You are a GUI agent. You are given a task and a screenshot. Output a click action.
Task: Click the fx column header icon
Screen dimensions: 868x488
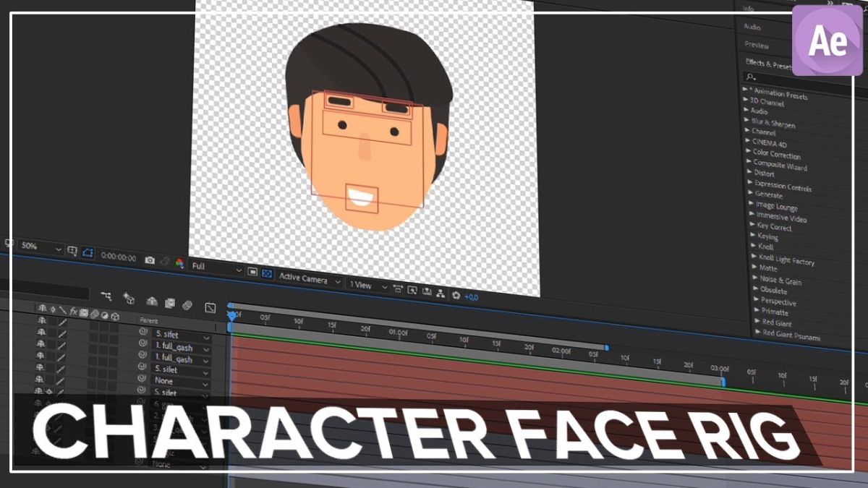click(74, 312)
